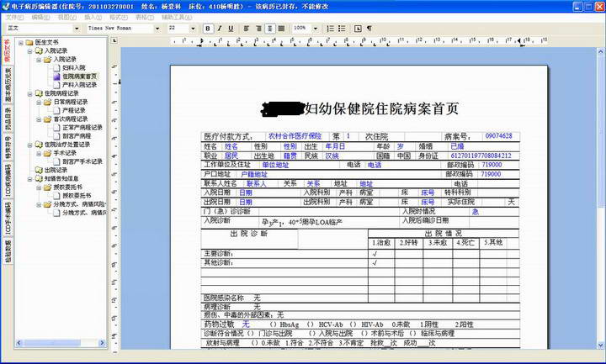Open the 辅助工具 menu

pyautogui.click(x=177, y=18)
